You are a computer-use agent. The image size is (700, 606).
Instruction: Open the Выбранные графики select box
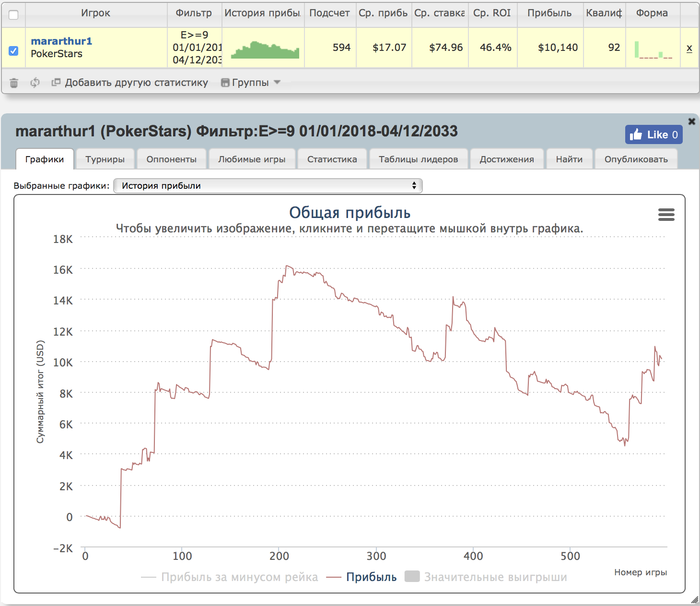(268, 186)
